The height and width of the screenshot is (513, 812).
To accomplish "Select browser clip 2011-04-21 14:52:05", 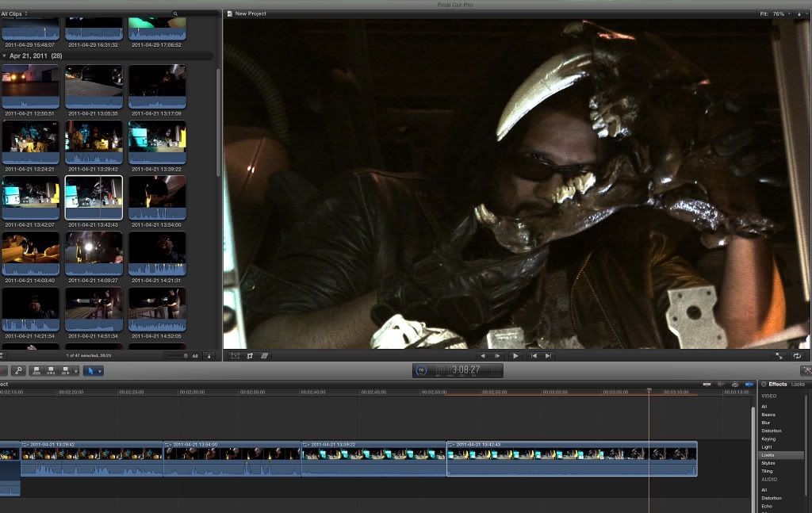I will pos(158,309).
